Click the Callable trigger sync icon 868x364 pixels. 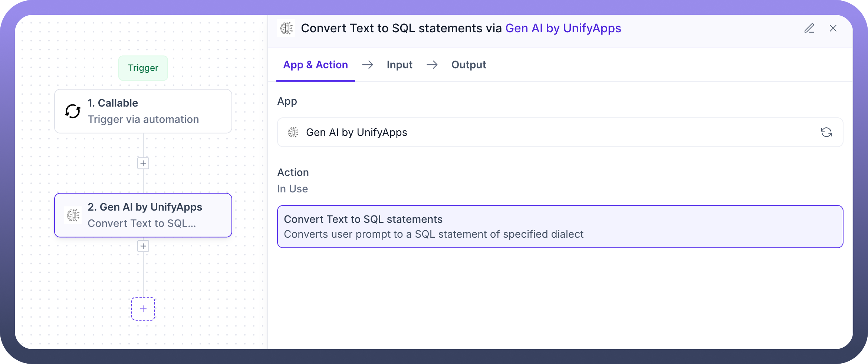click(73, 111)
